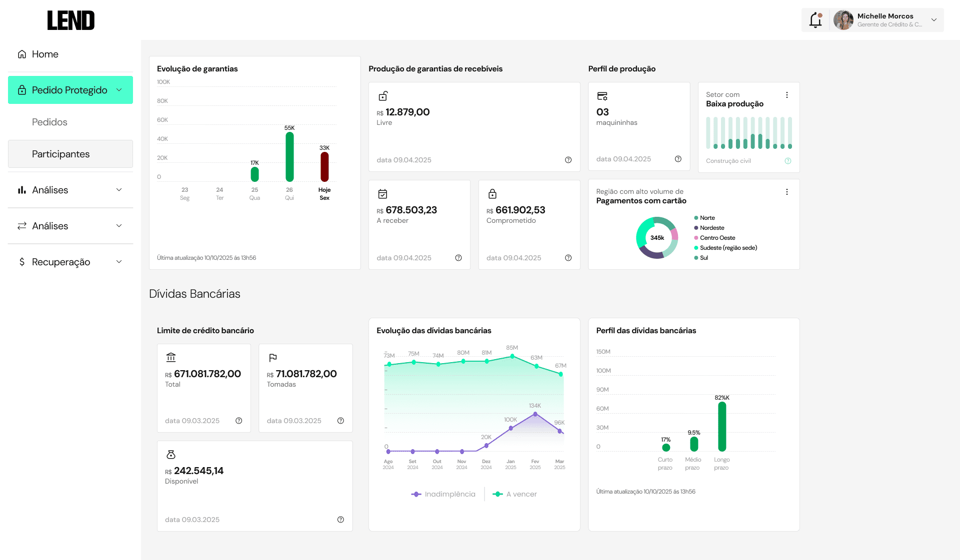Open Baixa produção options kebab menu
This screenshot has height=560, width=960.
tap(786, 95)
